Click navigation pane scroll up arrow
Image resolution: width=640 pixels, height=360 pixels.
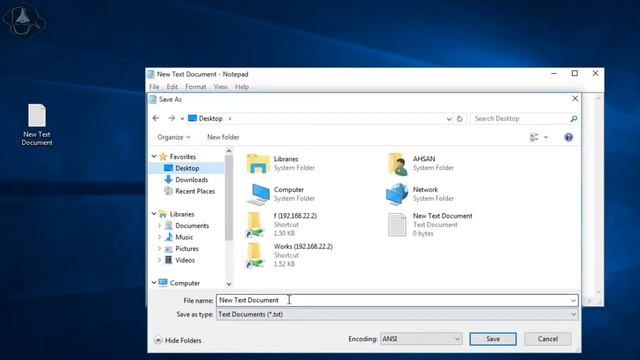tap(229, 151)
